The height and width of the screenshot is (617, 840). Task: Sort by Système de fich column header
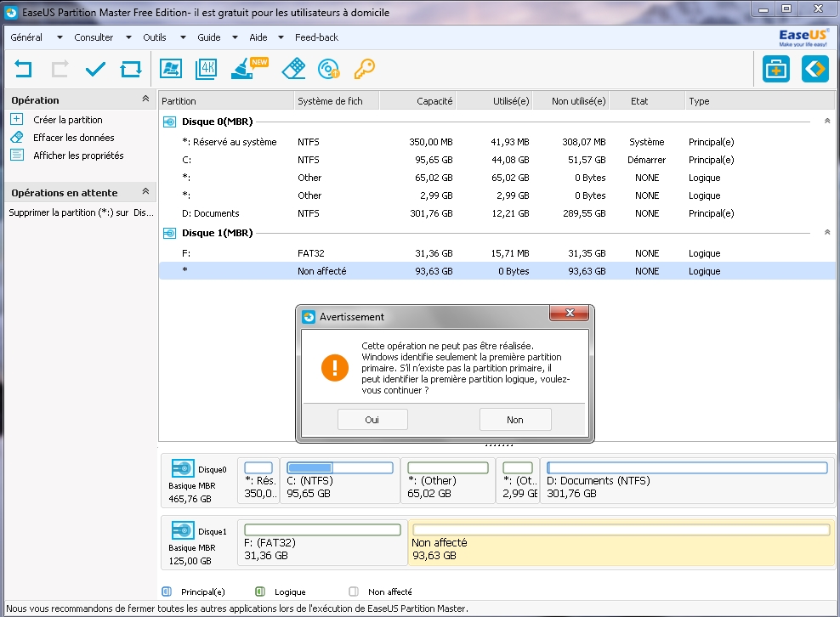click(x=337, y=100)
